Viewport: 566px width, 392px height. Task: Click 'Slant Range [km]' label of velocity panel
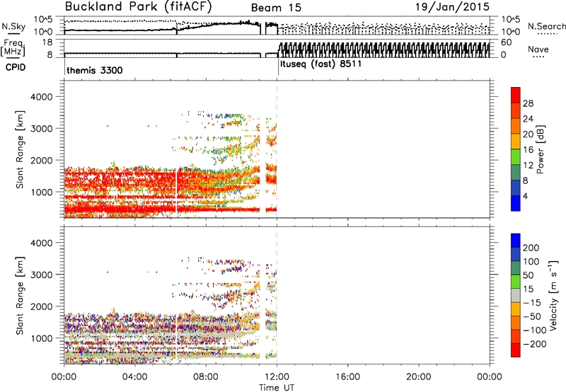20,296
